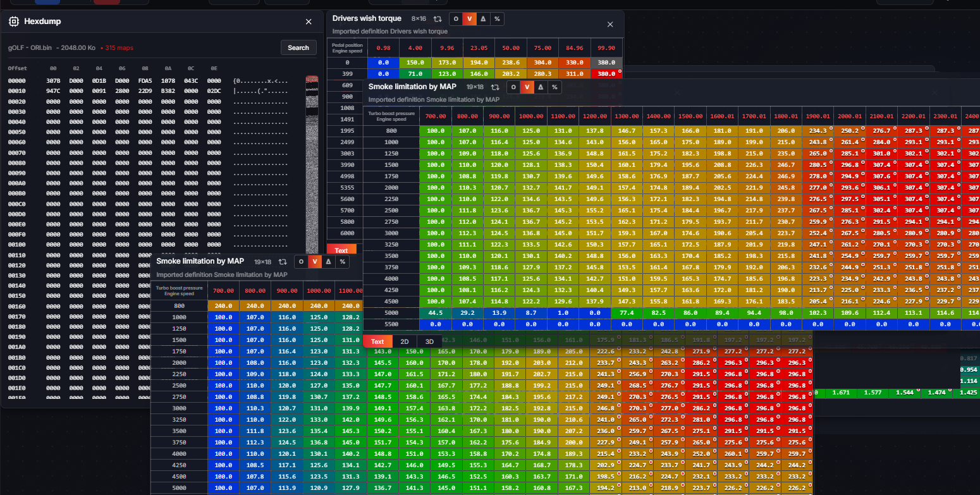Click the Hexdump minimap strip

click(x=312, y=164)
